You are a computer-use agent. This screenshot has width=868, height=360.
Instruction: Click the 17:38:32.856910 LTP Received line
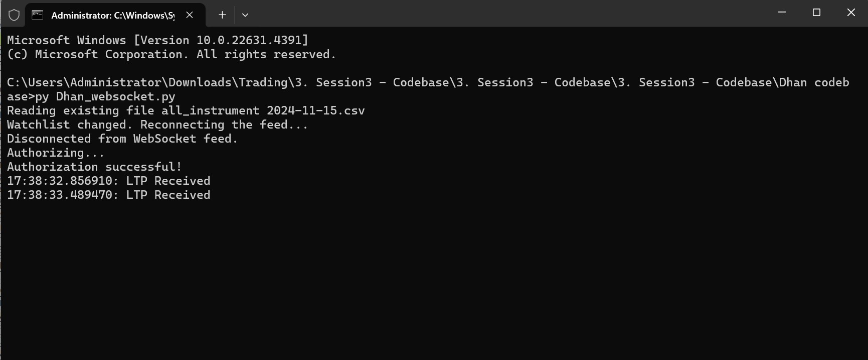(108, 181)
